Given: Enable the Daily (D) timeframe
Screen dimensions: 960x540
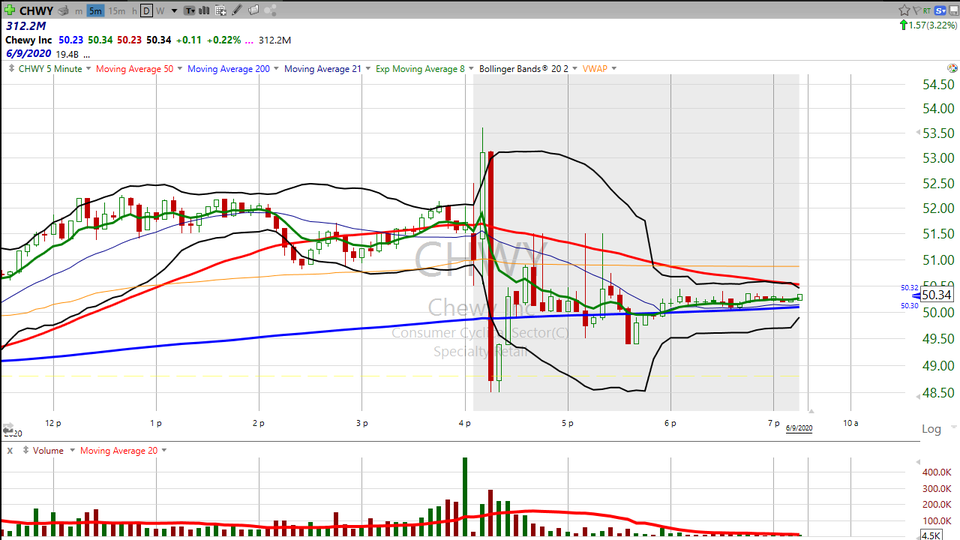Looking at the screenshot, I should (x=145, y=11).
